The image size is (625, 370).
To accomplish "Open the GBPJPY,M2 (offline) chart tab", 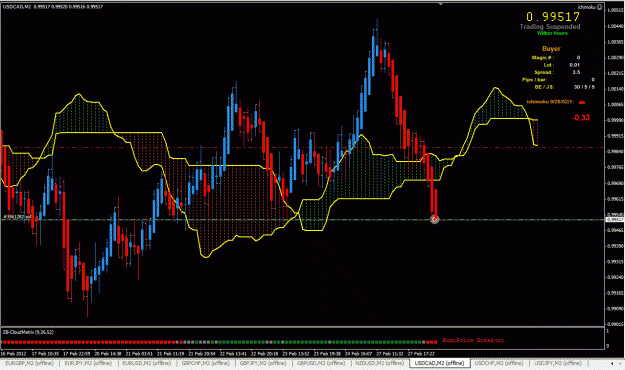I will tap(263, 363).
